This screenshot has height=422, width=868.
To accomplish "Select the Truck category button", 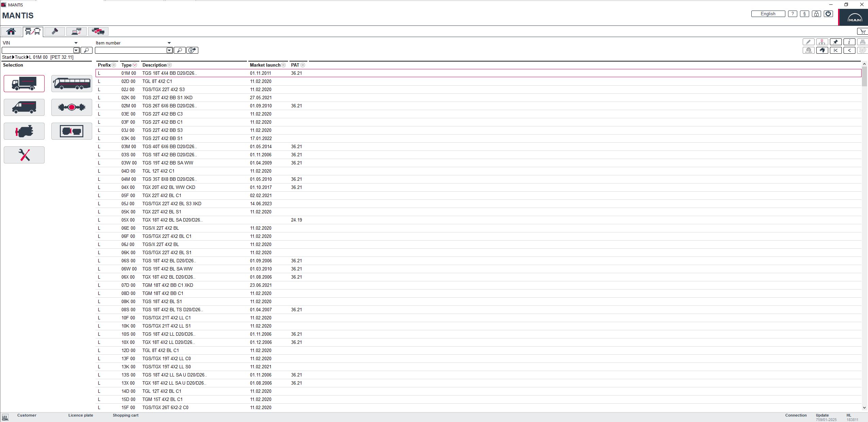I will pyautogui.click(x=24, y=84).
